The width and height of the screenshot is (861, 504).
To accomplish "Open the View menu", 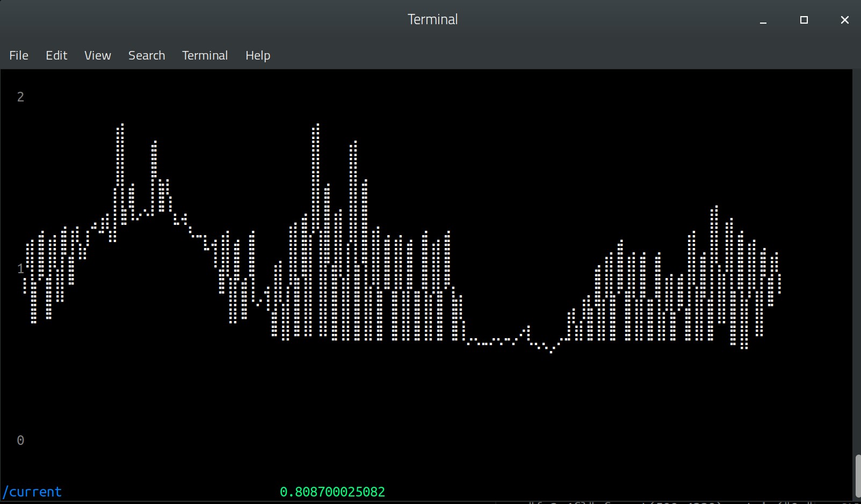I will tap(97, 55).
